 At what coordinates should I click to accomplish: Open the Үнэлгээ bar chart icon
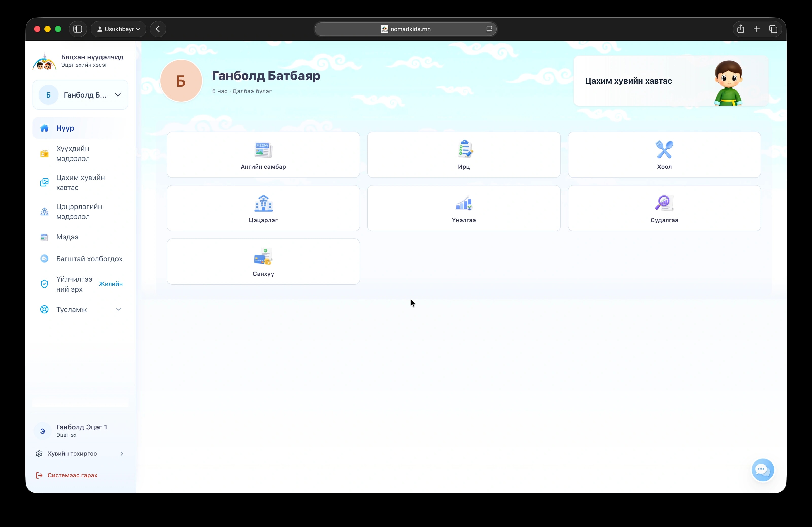click(464, 203)
